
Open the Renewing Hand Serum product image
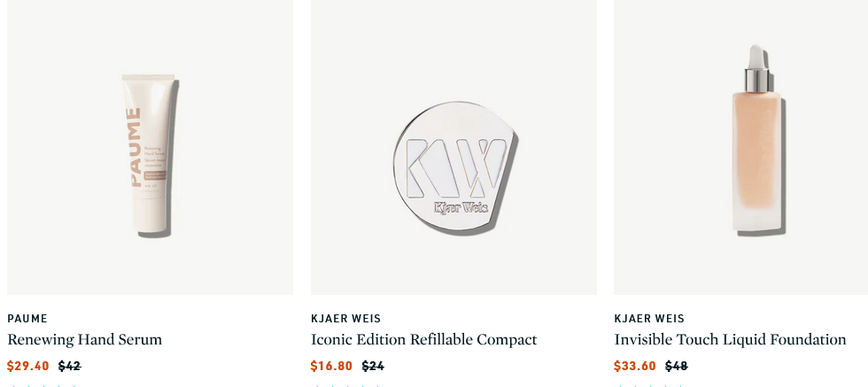tap(150, 156)
